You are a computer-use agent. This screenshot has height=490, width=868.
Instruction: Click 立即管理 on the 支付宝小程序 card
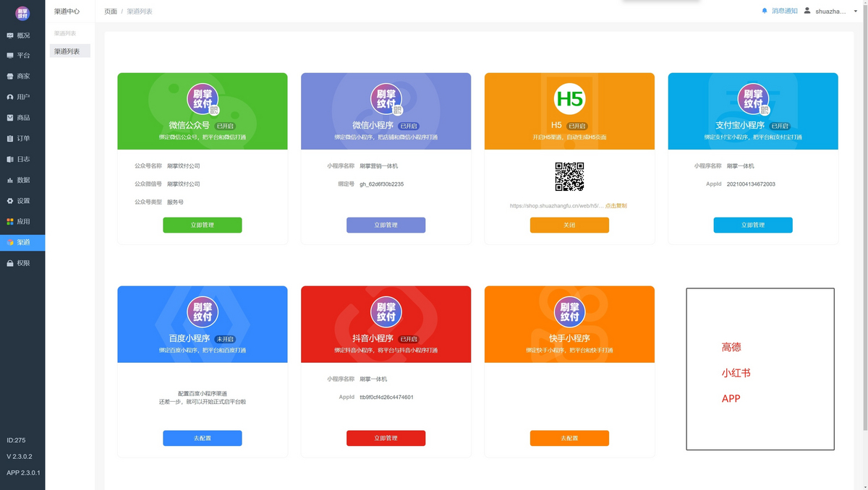pos(753,225)
